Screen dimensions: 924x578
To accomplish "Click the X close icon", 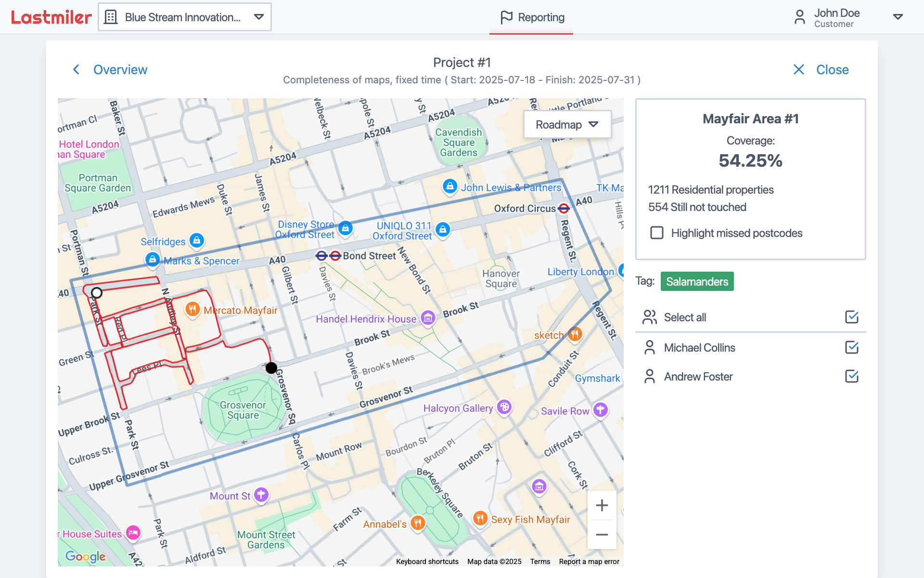I will [799, 69].
